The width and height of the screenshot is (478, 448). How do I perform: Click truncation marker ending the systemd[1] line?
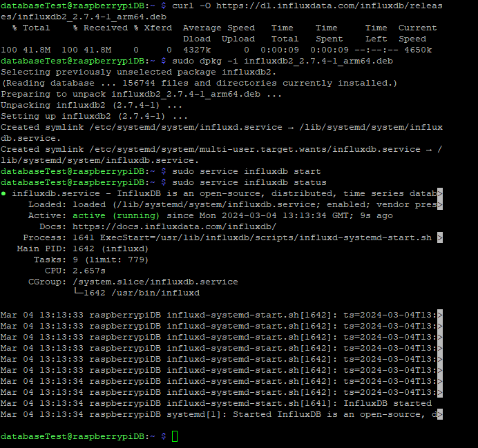click(x=440, y=414)
